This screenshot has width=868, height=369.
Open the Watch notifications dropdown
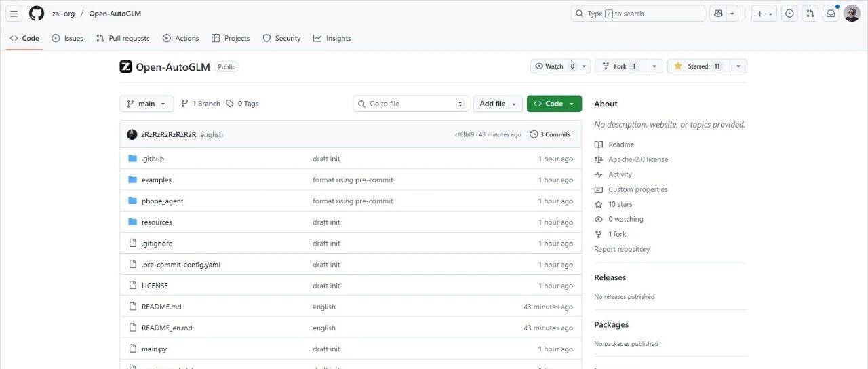click(x=560, y=66)
